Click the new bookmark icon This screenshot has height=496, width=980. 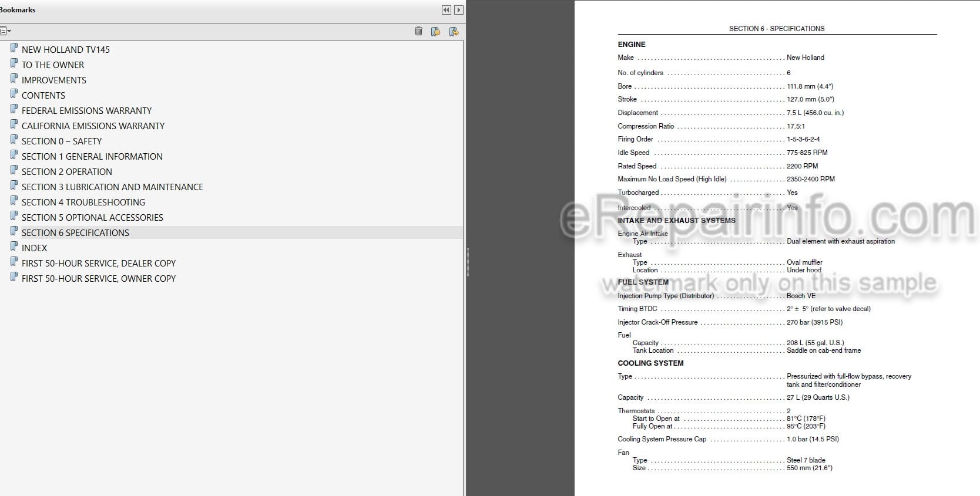click(x=435, y=31)
